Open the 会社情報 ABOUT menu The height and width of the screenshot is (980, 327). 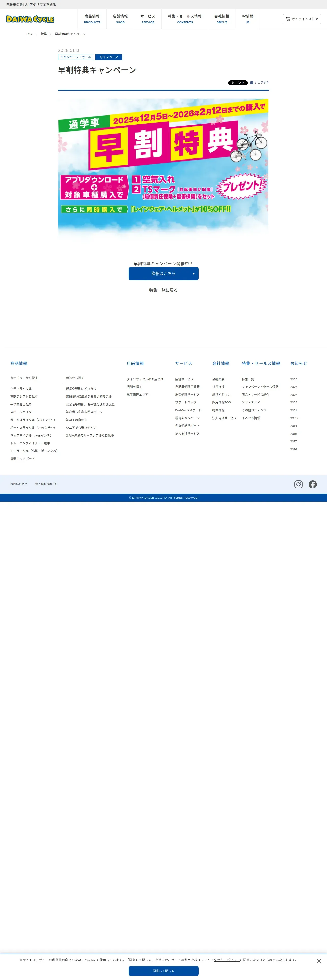(222, 19)
